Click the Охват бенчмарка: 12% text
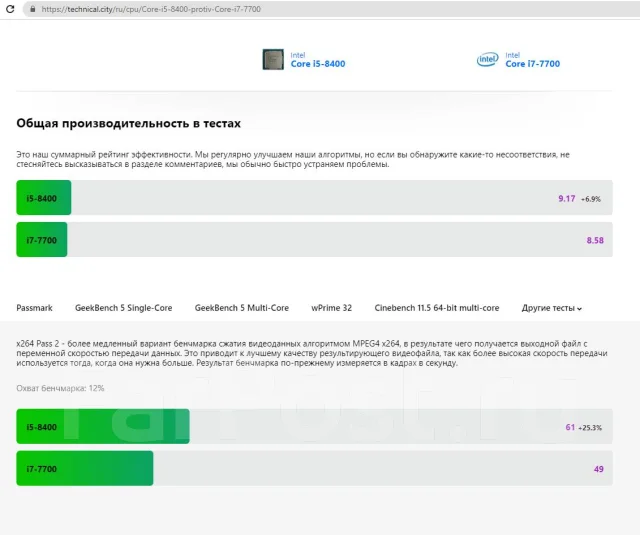Screen dimensions: 640x535 click(x=60, y=388)
